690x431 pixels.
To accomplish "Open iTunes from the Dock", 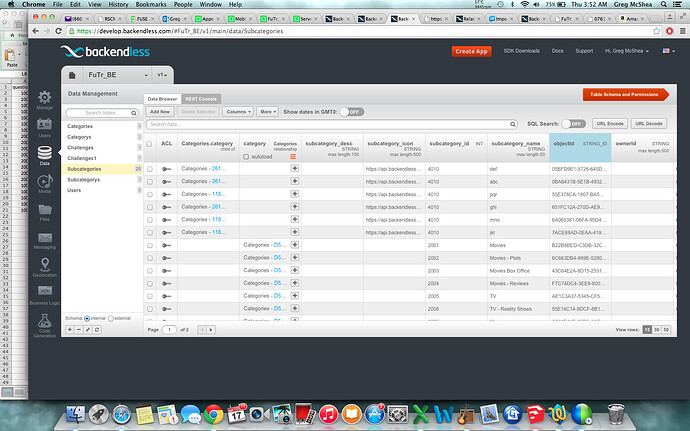I will click(328, 414).
